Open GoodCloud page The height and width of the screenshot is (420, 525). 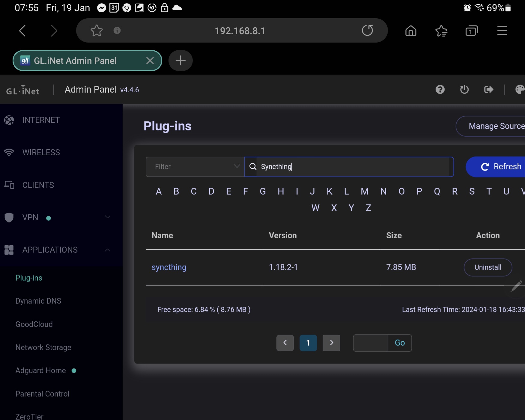coord(34,324)
